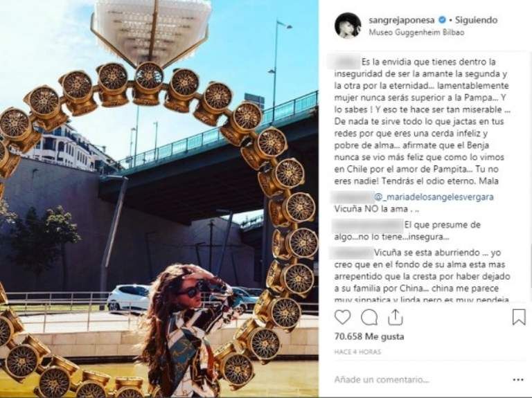Screen dimensions: 532x398
Task: Click the share arrow icon
Action: [x=396, y=317]
